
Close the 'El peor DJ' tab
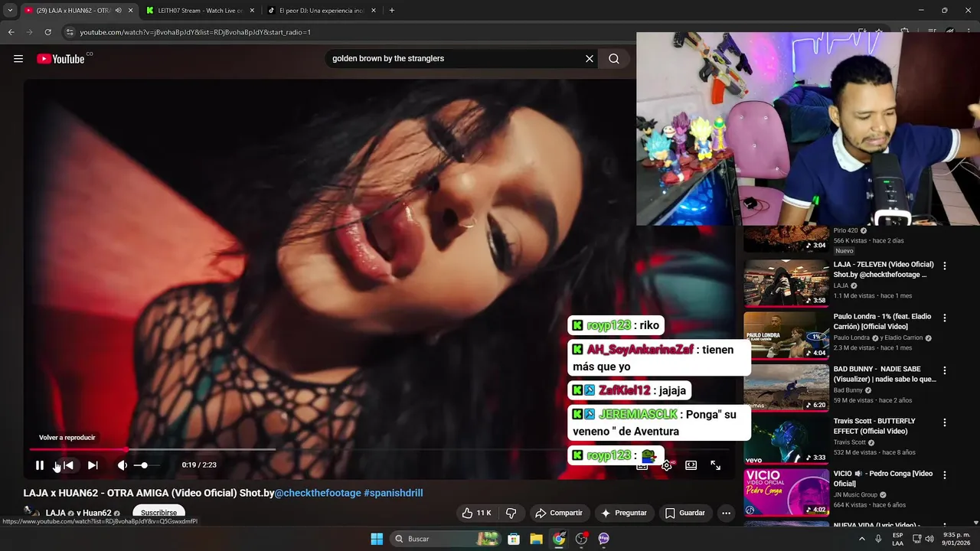click(x=373, y=11)
